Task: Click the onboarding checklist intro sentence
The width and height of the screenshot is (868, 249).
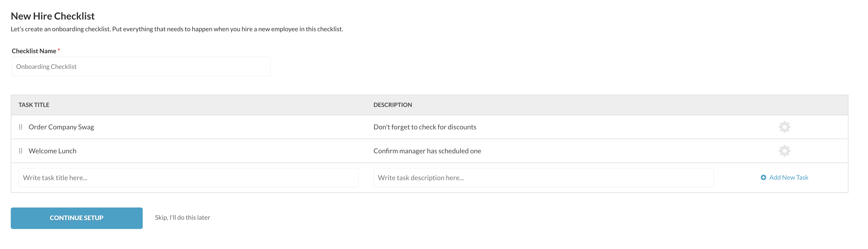Action: pos(177,29)
